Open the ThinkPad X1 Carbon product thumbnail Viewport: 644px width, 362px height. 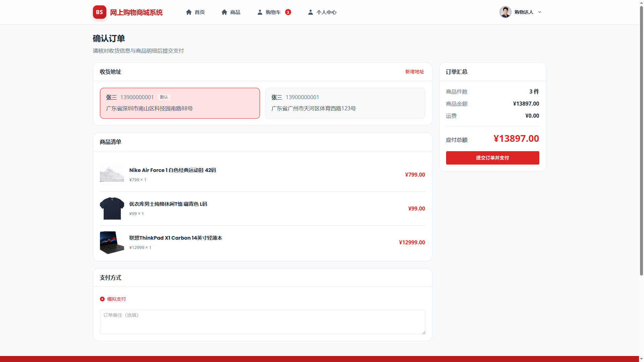click(112, 242)
